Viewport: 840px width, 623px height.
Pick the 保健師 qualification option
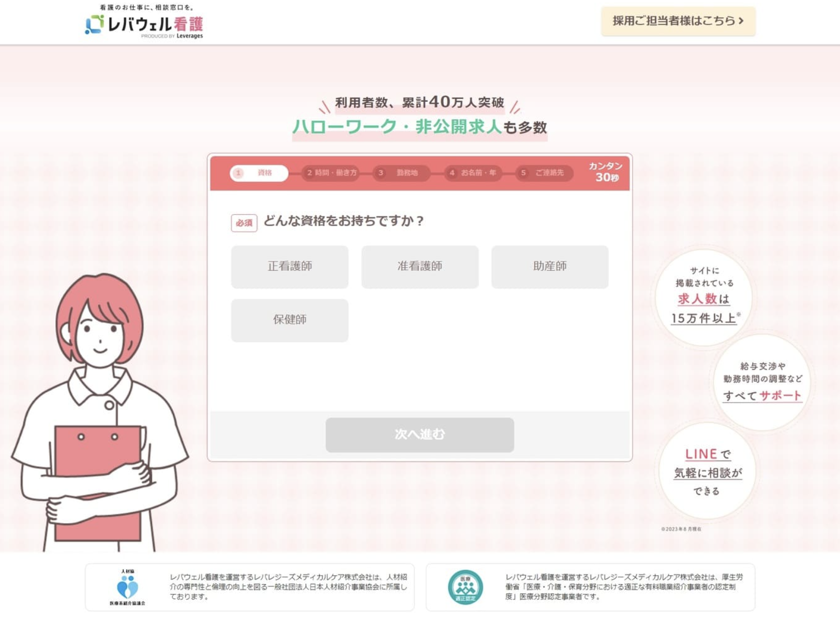point(290,320)
